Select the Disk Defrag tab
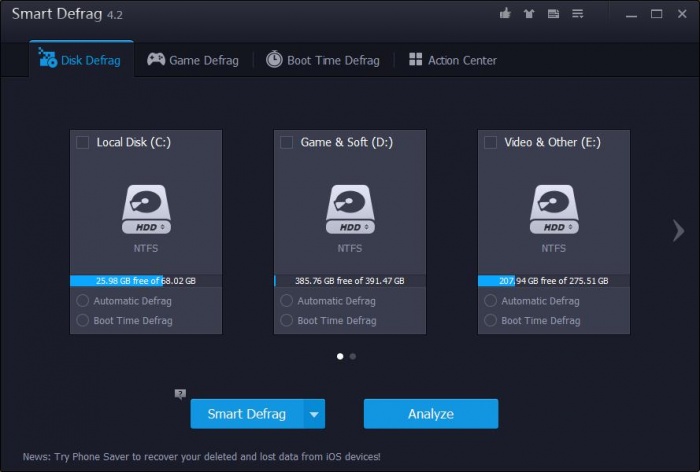The width and height of the screenshot is (700, 472). pyautogui.click(x=81, y=59)
